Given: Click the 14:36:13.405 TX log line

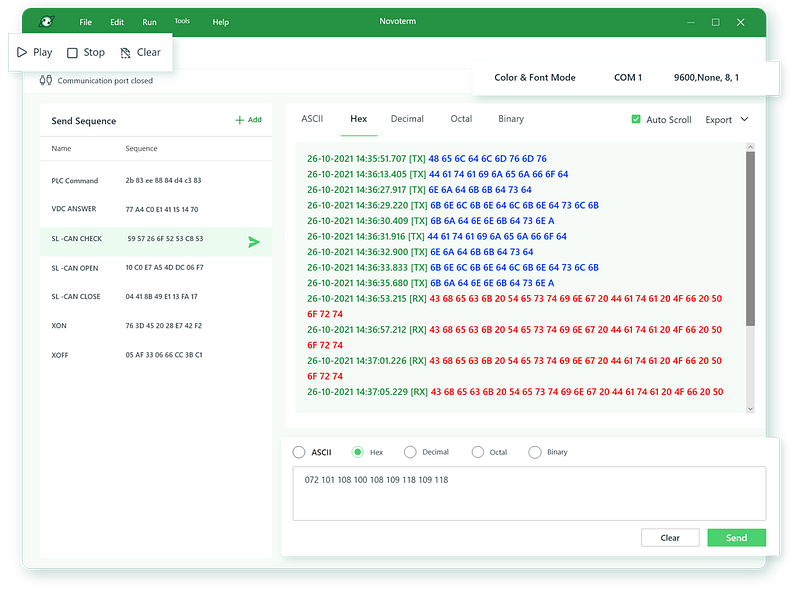Looking at the screenshot, I should (x=438, y=174).
